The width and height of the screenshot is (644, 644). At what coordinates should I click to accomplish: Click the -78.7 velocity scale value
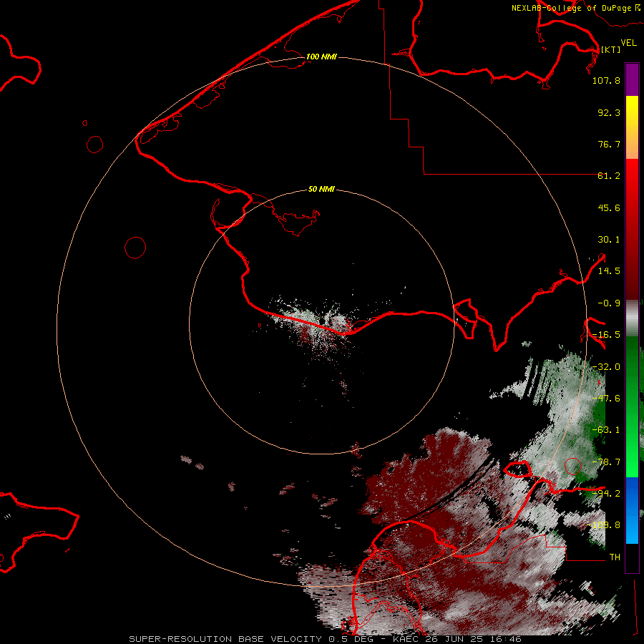click(606, 462)
